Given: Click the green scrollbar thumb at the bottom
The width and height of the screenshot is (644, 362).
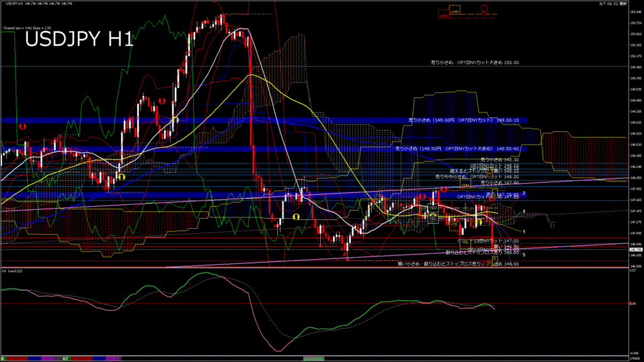Looking at the screenshot, I should pos(313,358).
